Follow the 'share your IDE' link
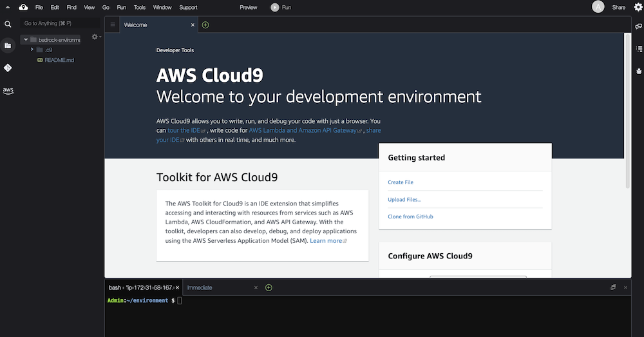The image size is (644, 337). (x=269, y=135)
